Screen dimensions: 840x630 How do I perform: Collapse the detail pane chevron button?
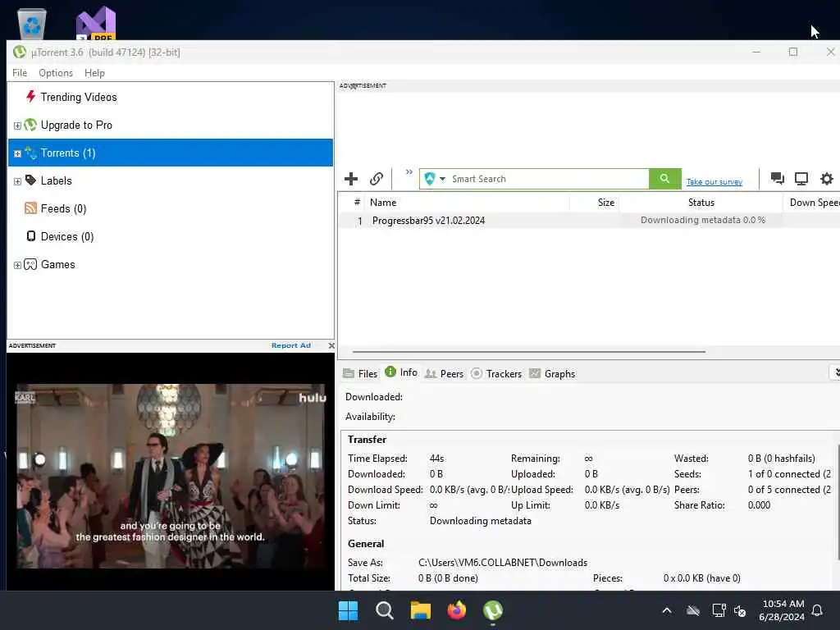(x=836, y=372)
